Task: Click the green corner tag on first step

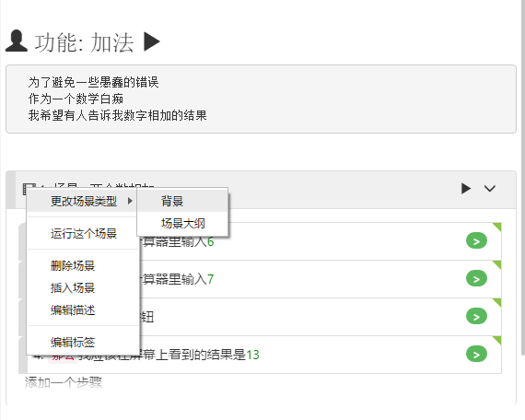Action: (x=496, y=227)
